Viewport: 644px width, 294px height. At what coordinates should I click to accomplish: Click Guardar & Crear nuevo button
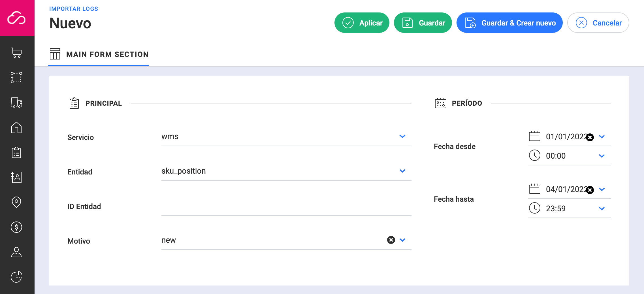(509, 23)
